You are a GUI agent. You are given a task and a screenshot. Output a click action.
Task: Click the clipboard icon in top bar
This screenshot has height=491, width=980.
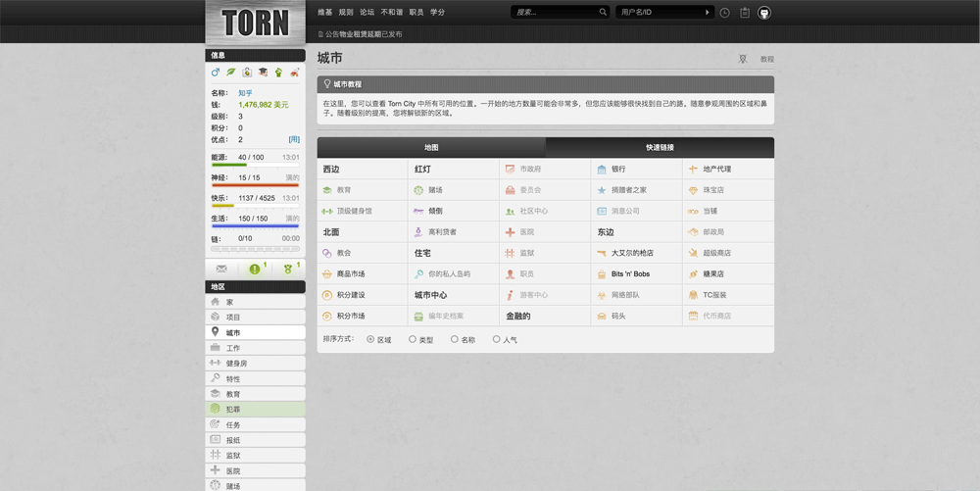click(745, 13)
